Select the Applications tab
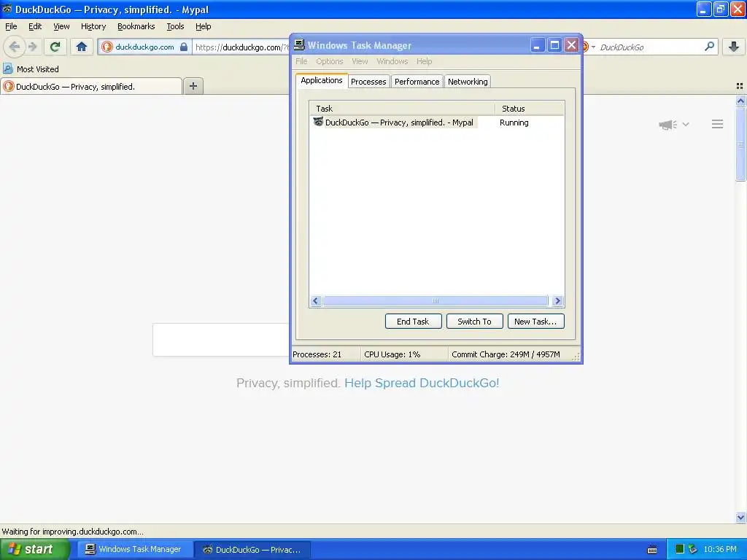This screenshot has width=747, height=560. point(322,80)
